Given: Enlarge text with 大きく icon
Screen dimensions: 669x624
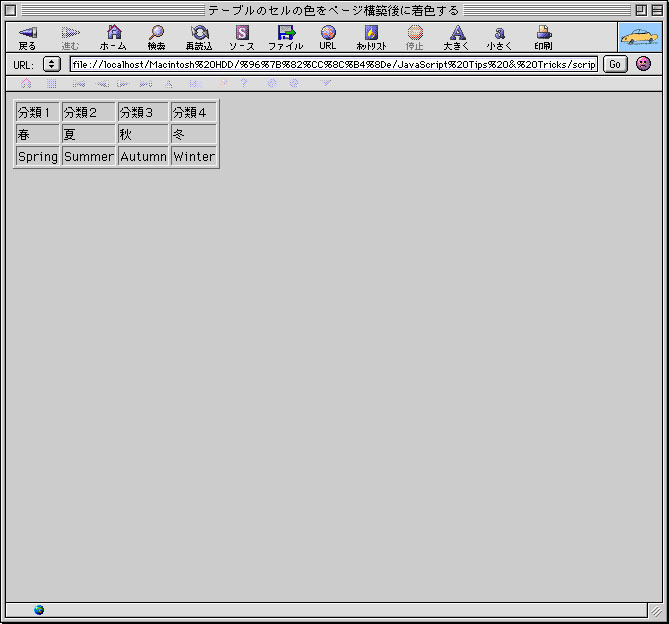Looking at the screenshot, I should pyautogui.click(x=456, y=37).
